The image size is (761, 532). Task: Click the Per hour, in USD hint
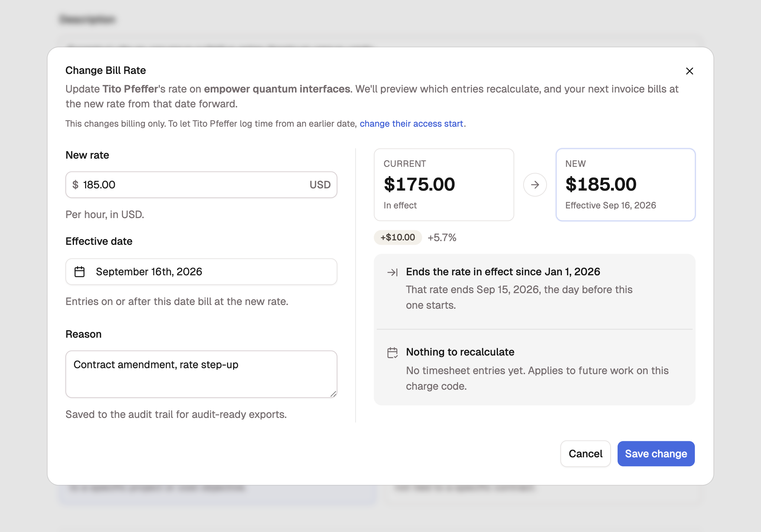(x=105, y=214)
